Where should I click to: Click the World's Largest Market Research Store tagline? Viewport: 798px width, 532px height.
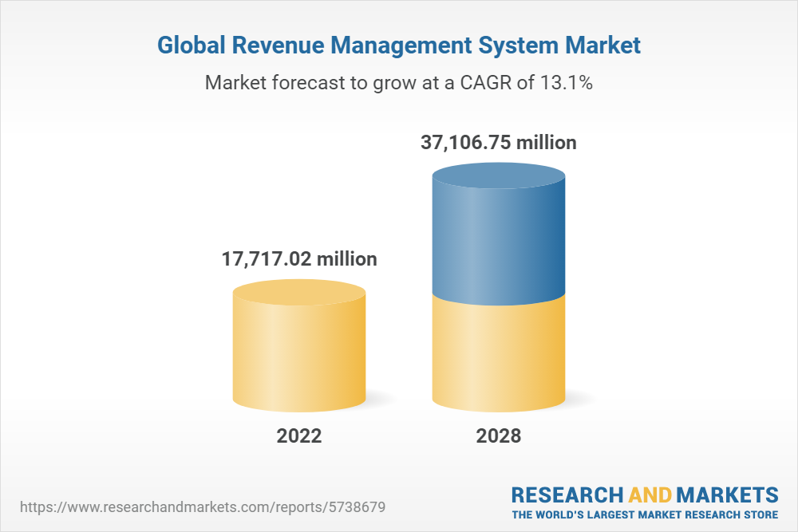coord(645,514)
